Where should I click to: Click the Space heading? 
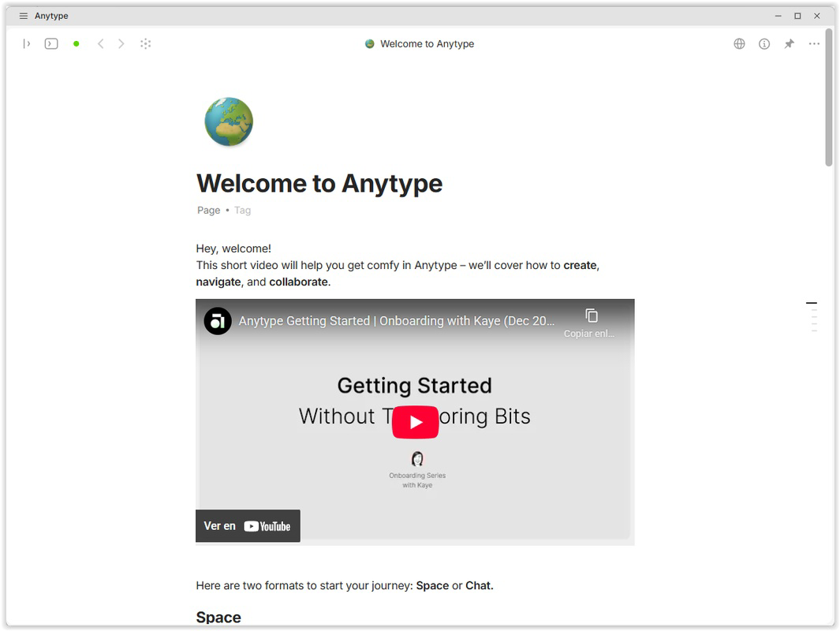(x=218, y=617)
